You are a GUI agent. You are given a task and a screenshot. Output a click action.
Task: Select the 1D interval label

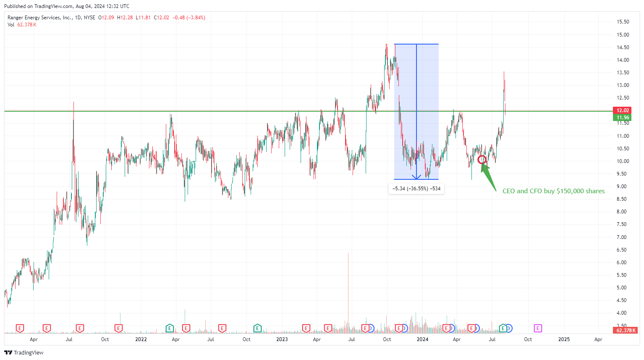tap(78, 18)
